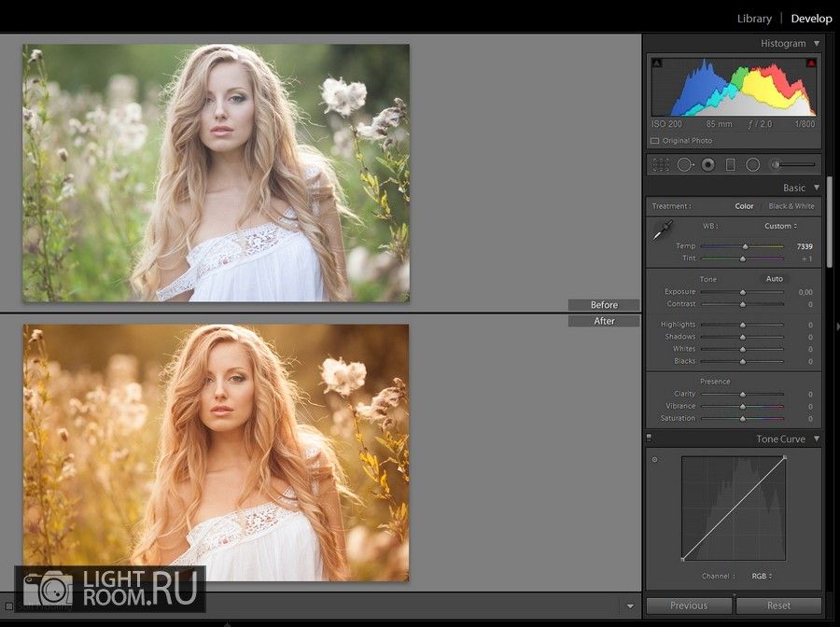Click the tone curve graph line
This screenshot has width=840, height=627.
tap(734, 509)
